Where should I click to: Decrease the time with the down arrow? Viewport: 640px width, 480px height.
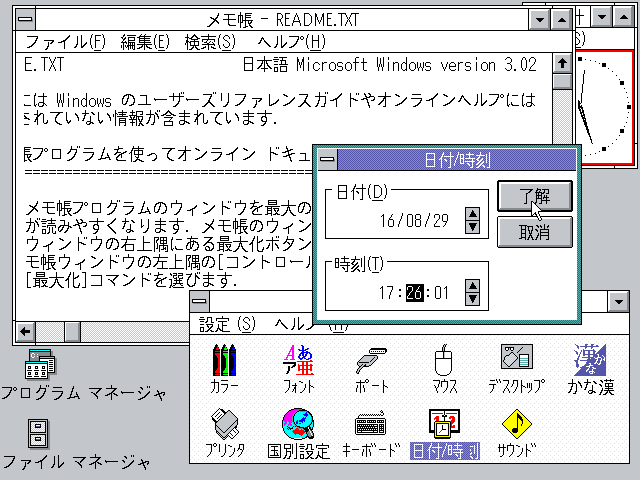tap(472, 299)
